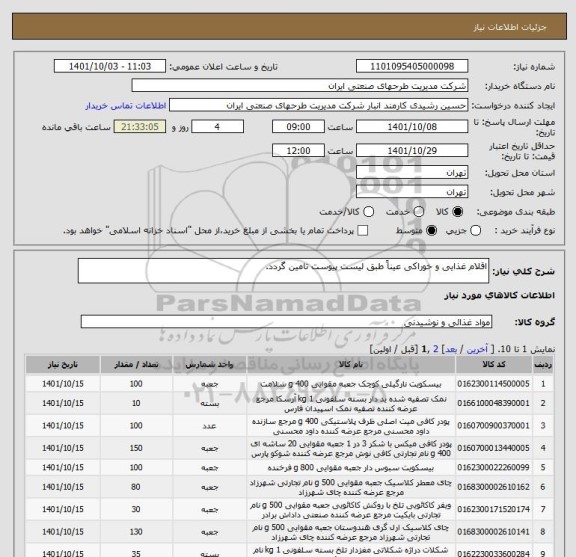
Task: Click the remaining time counter 21:33:05
Action: click(x=140, y=127)
